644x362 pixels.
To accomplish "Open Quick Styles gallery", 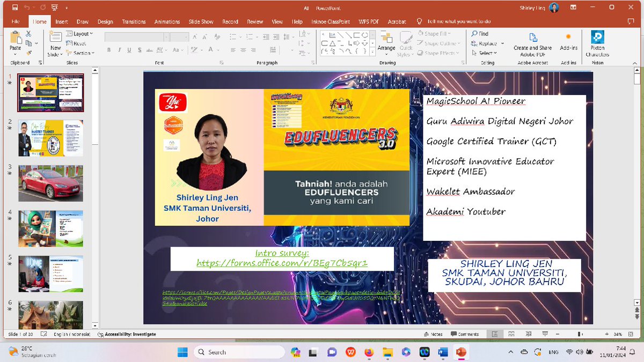I will pyautogui.click(x=406, y=44).
